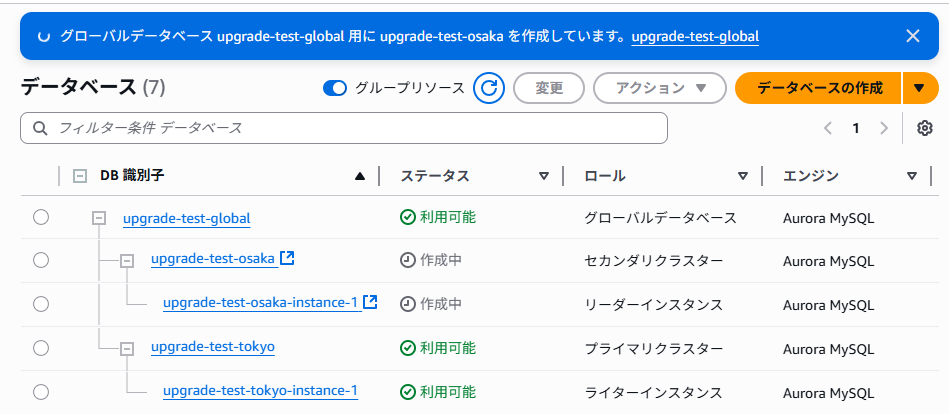Open the アクション dropdown menu
Image resolution: width=949 pixels, height=414 pixels.
point(660,88)
